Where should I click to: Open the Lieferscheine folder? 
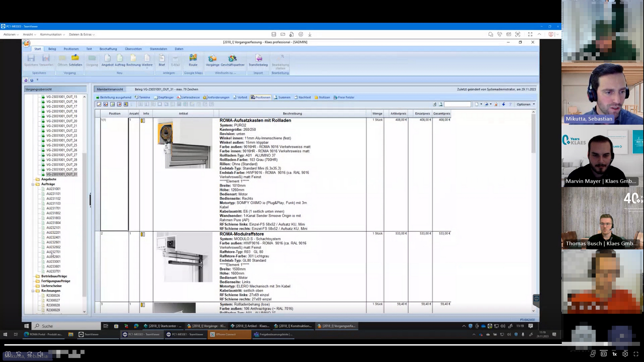click(x=52, y=286)
